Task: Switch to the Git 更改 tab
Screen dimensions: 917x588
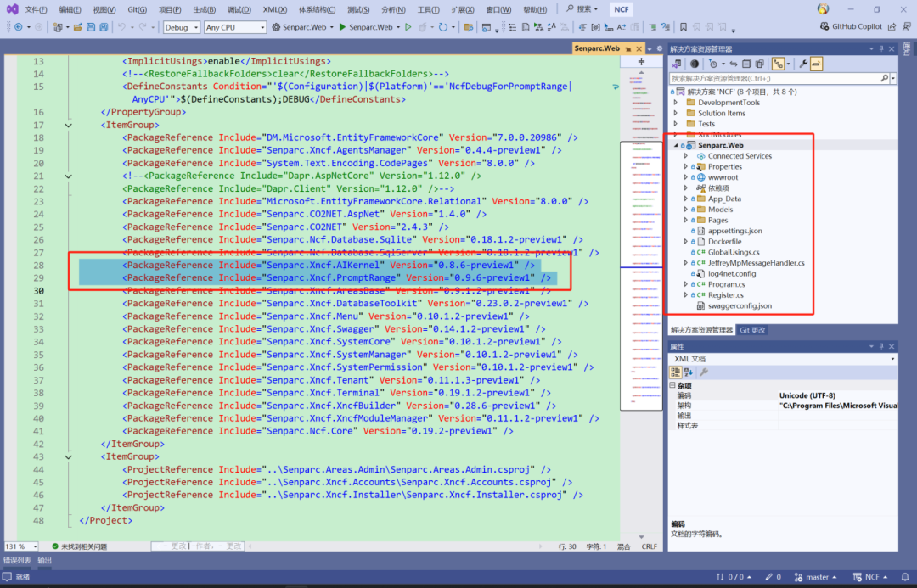Action: click(752, 330)
